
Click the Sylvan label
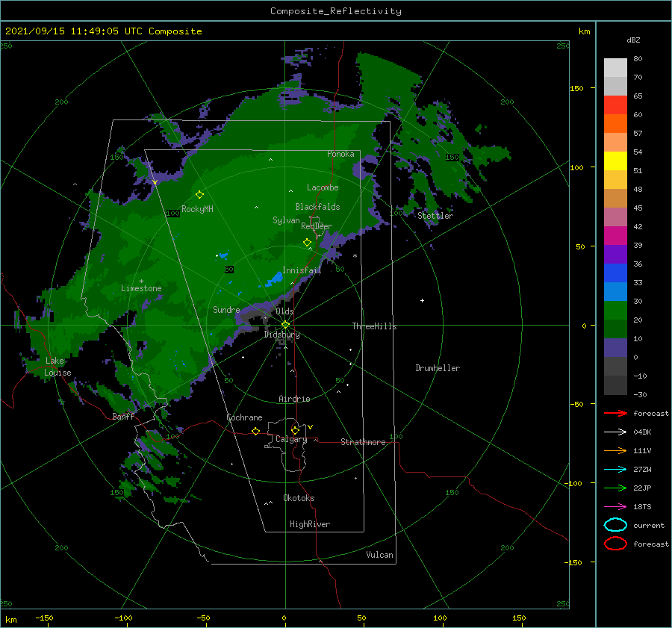tap(286, 220)
